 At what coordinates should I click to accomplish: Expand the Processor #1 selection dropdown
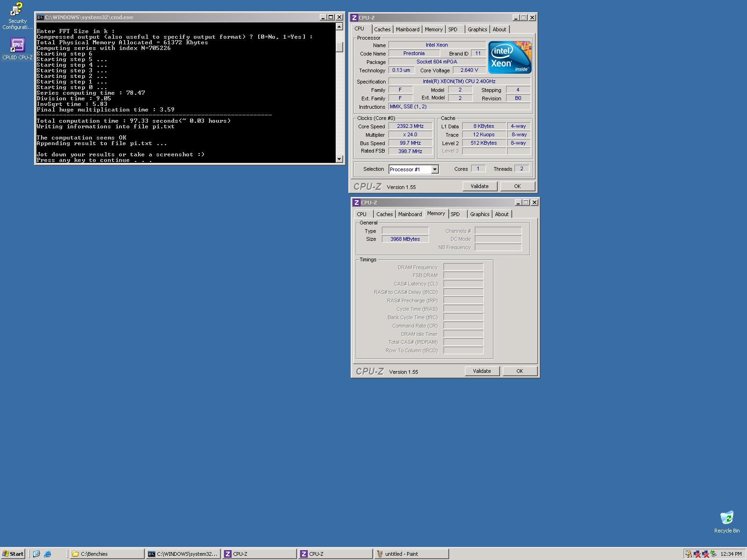(435, 169)
